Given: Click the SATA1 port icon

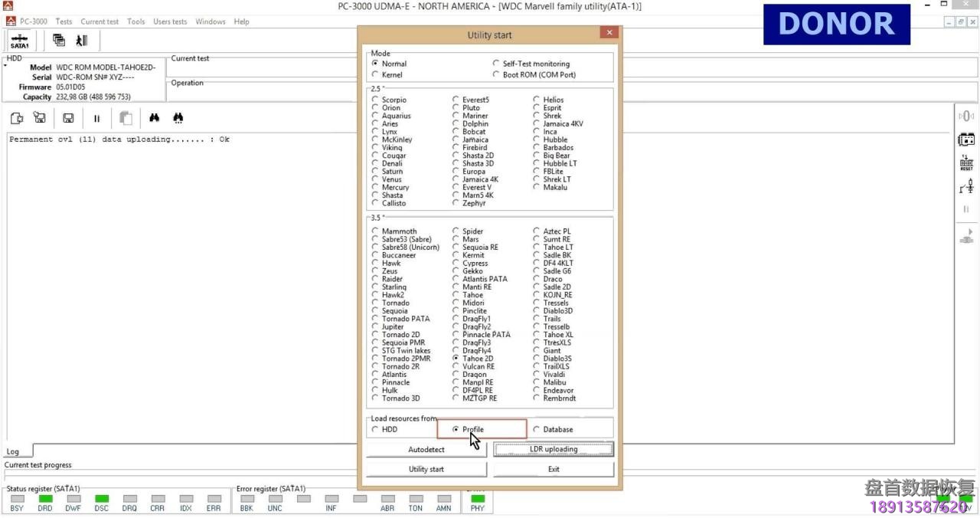Looking at the screenshot, I should coord(20,41).
